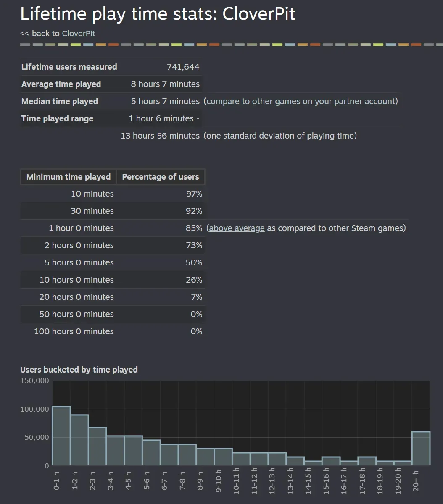443x504 pixels.
Task: Open the CloverPit link near the page top
Action: coord(78,33)
